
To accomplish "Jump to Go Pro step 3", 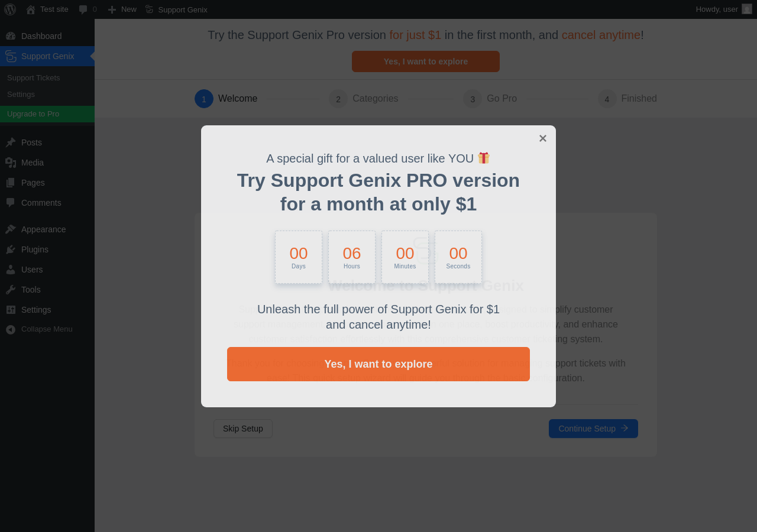I will point(490,99).
